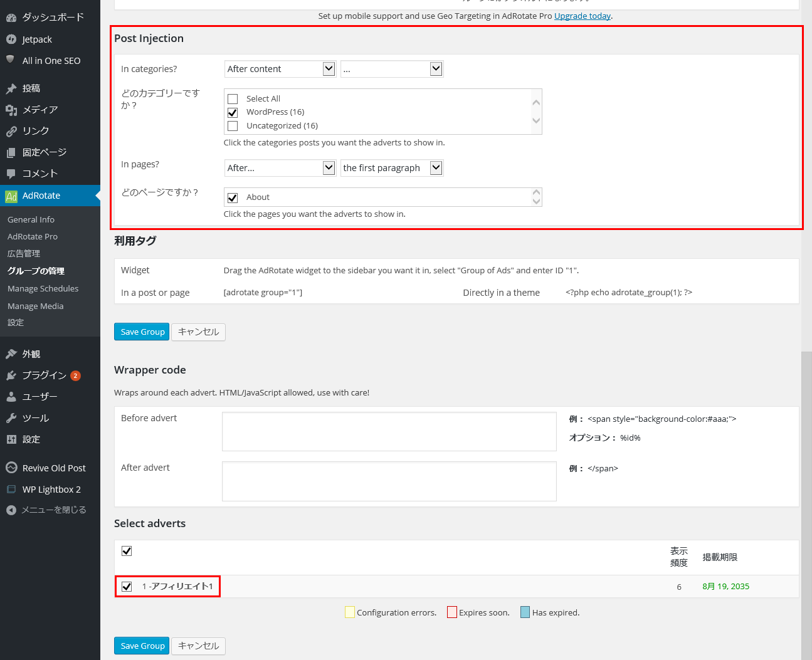Click the speech bubble コメント icon

[x=11, y=174]
